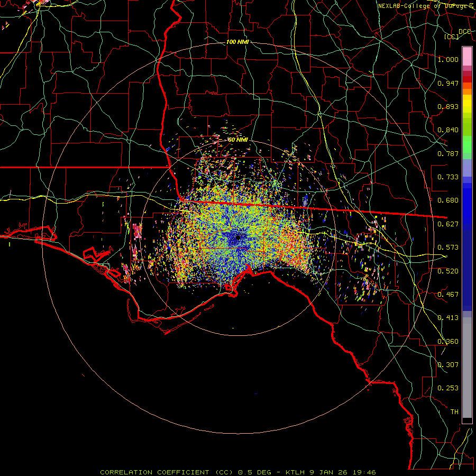Click the 0.573 scale value
Image resolution: width=476 pixels, height=476 pixels.
[448, 248]
